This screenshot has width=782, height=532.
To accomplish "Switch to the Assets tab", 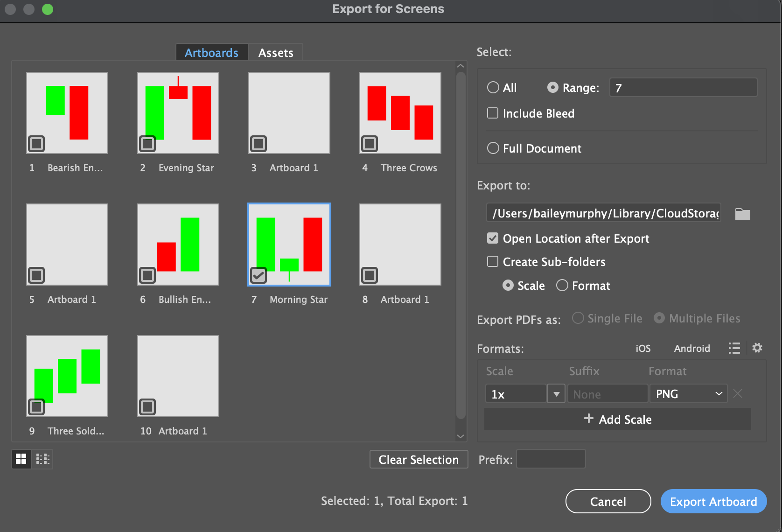I will pos(276,52).
